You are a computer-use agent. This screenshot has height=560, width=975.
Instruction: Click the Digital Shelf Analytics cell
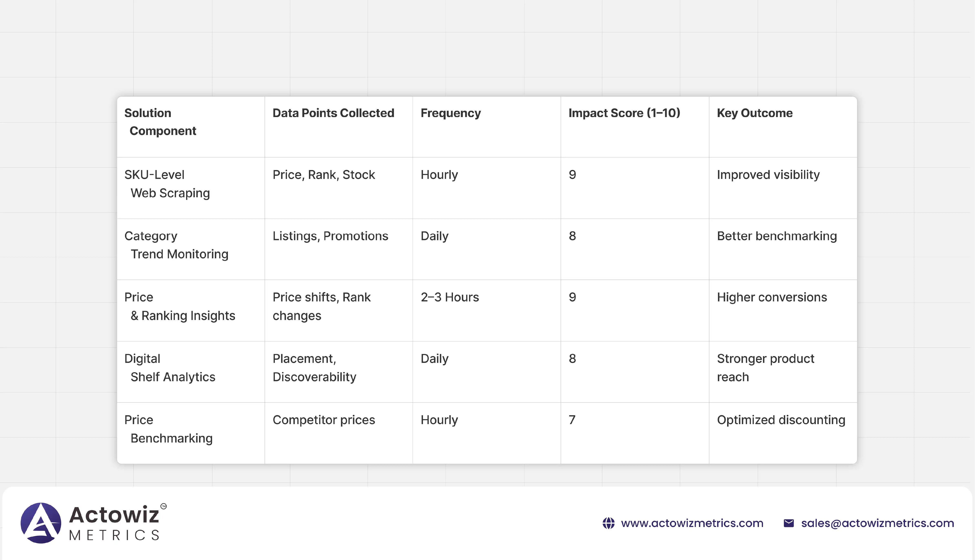pos(170,368)
